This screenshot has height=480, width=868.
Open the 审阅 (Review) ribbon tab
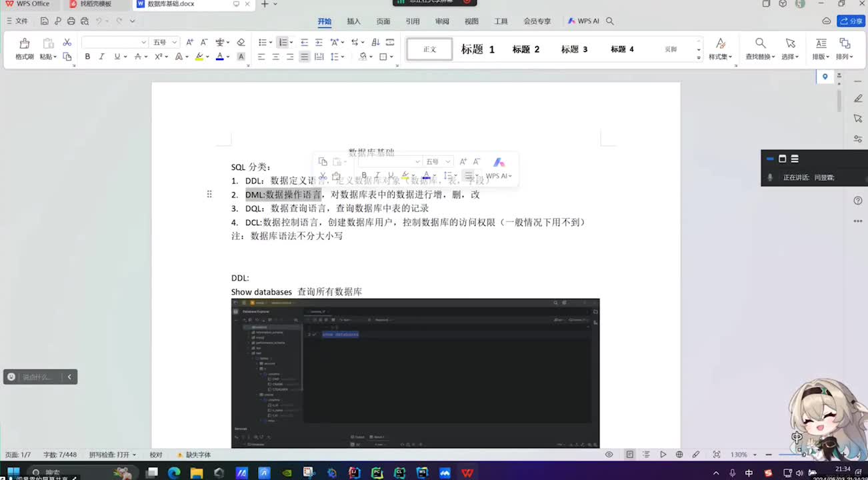pyautogui.click(x=442, y=21)
